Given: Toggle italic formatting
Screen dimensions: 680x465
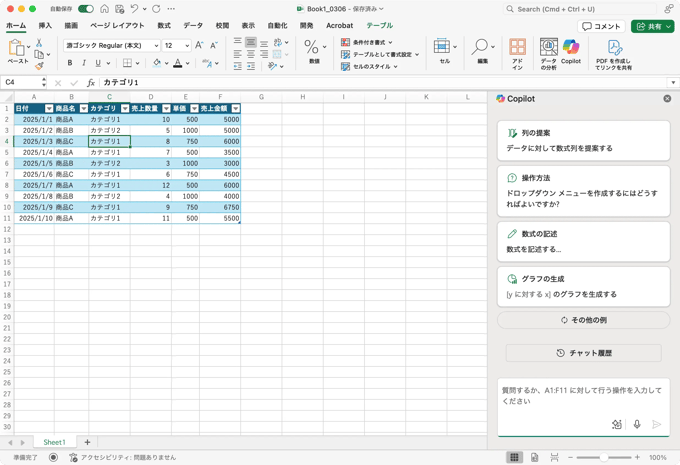Looking at the screenshot, I should [x=84, y=63].
